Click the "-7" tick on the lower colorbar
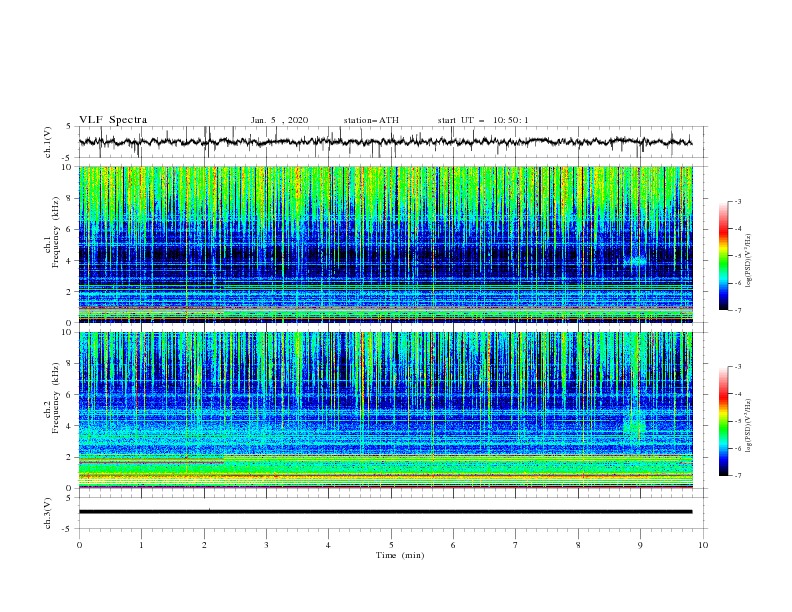The width and height of the screenshot is (792, 612). pos(737,476)
